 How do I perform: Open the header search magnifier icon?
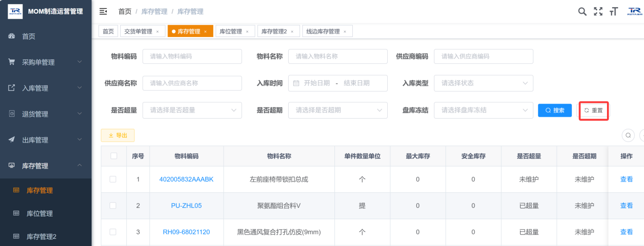coord(583,11)
